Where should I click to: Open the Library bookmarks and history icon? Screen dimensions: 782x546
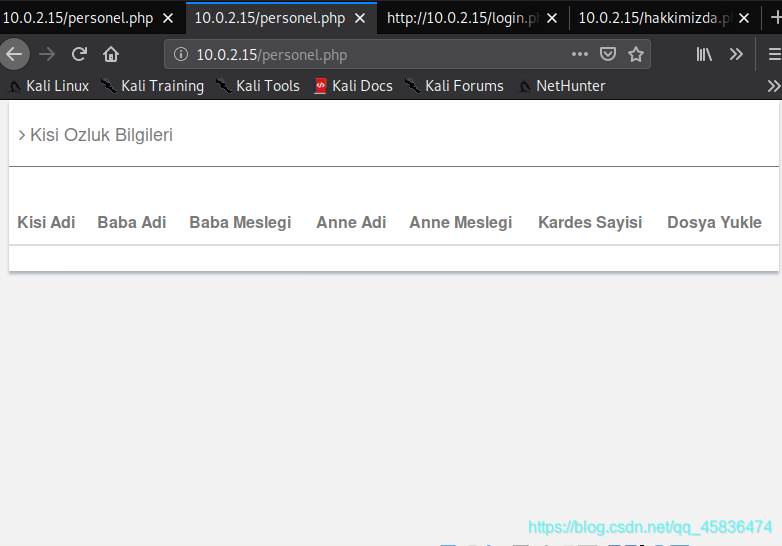click(704, 54)
